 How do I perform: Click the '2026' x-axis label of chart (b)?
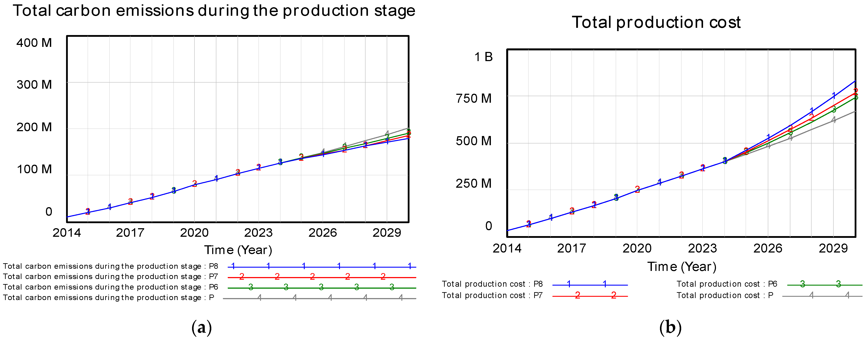(768, 249)
